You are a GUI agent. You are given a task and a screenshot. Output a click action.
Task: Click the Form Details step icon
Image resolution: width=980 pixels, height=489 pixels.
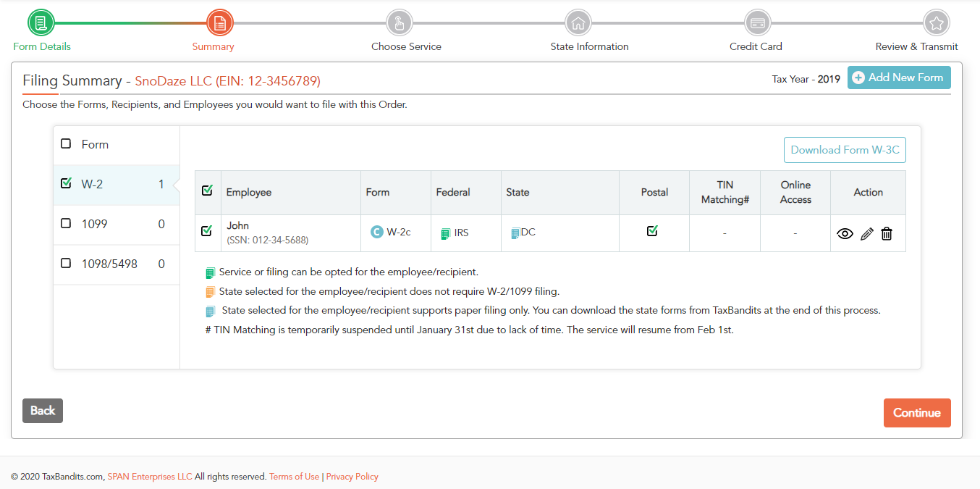point(41,23)
